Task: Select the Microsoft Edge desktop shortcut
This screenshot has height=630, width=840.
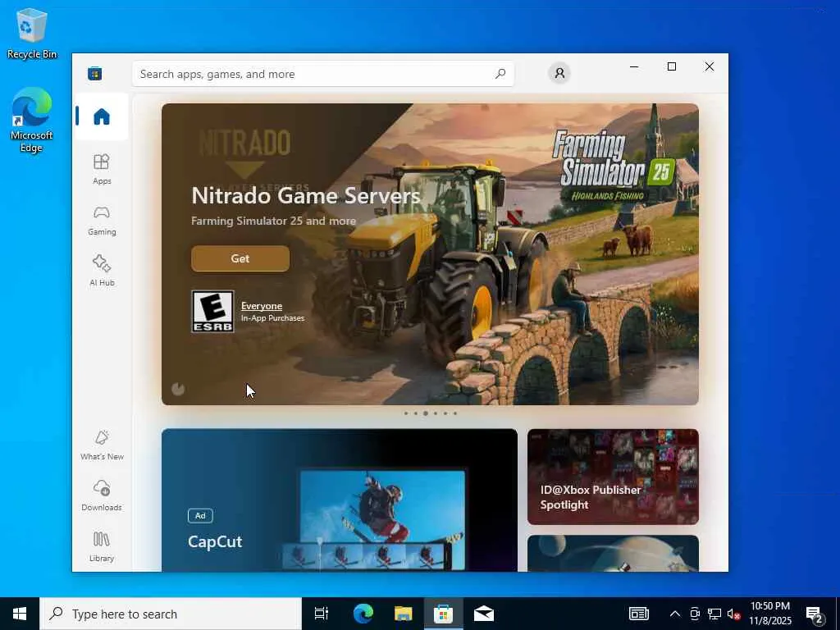Action: click(x=32, y=120)
